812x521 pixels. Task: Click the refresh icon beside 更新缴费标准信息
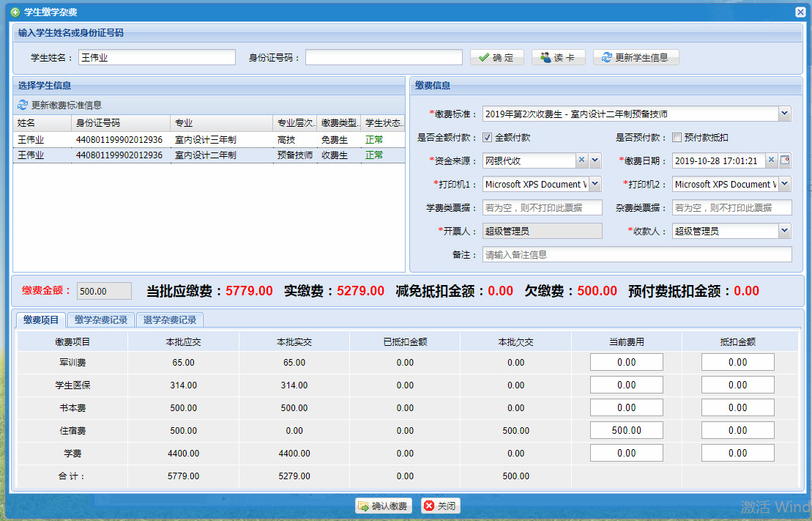[x=23, y=105]
